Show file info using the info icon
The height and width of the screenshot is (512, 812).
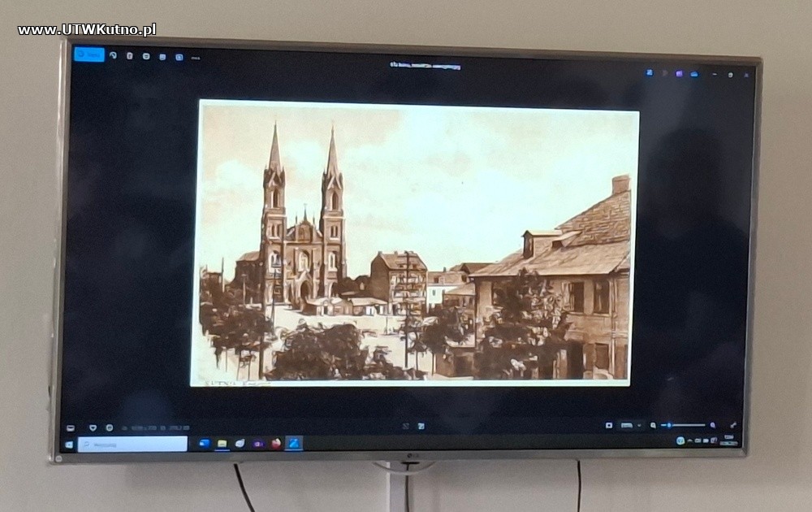[x=110, y=428]
